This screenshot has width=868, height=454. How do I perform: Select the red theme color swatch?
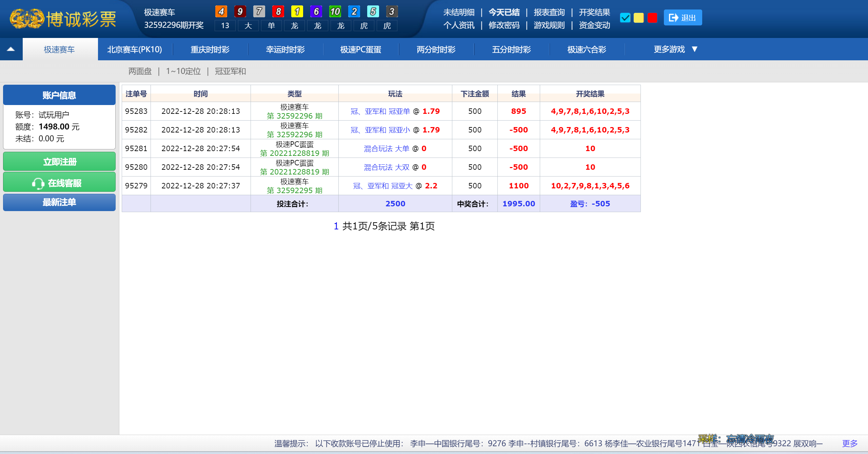click(652, 18)
